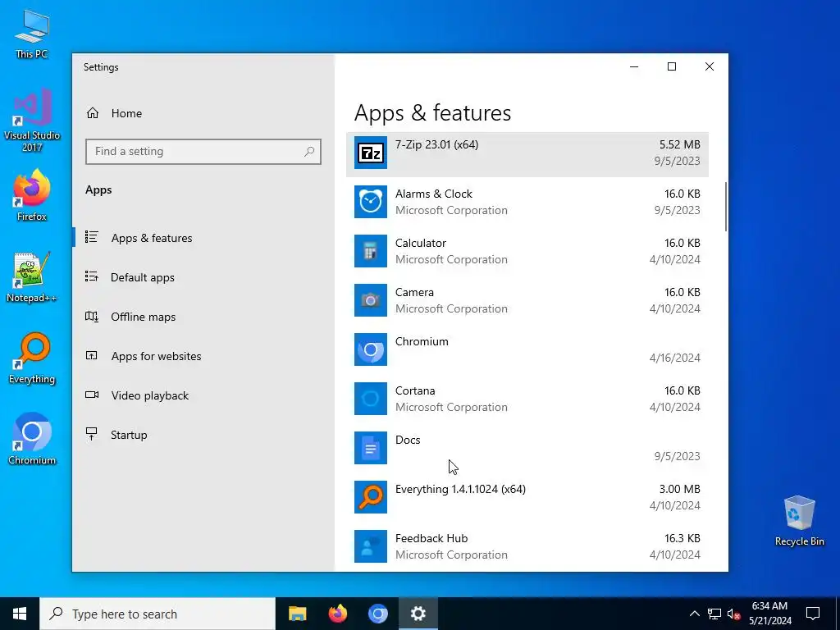Click the search magnifier in Find a setting
The height and width of the screenshot is (630, 840).
tap(309, 152)
